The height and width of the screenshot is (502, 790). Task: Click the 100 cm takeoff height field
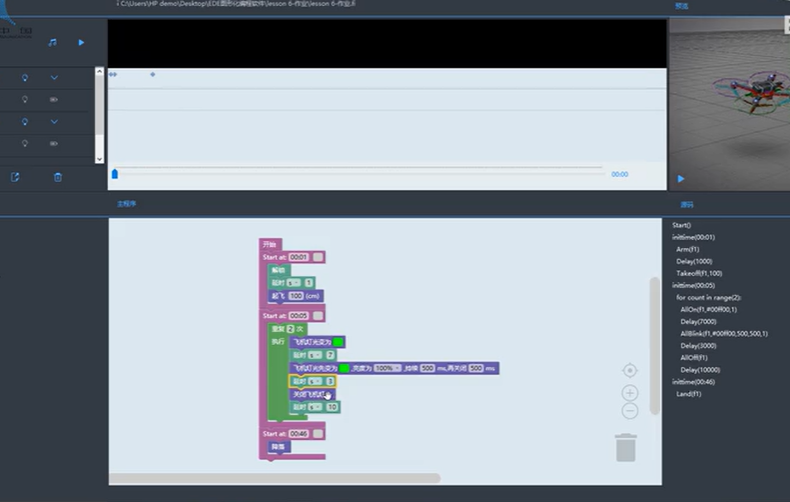(x=296, y=296)
